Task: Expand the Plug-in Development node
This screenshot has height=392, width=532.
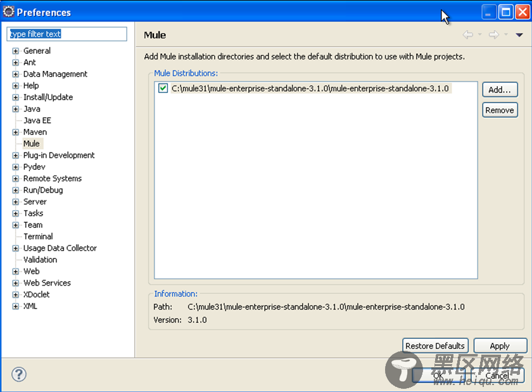Action: coord(15,155)
